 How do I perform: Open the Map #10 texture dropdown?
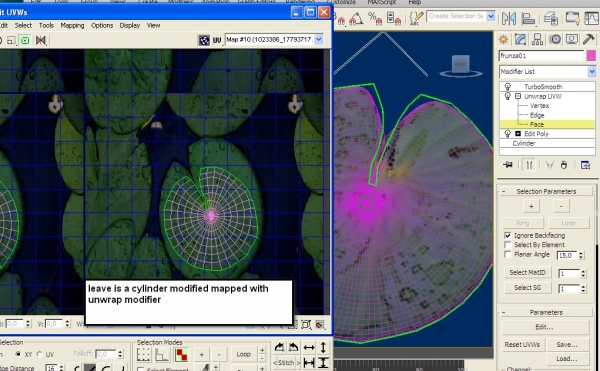pyautogui.click(x=274, y=39)
